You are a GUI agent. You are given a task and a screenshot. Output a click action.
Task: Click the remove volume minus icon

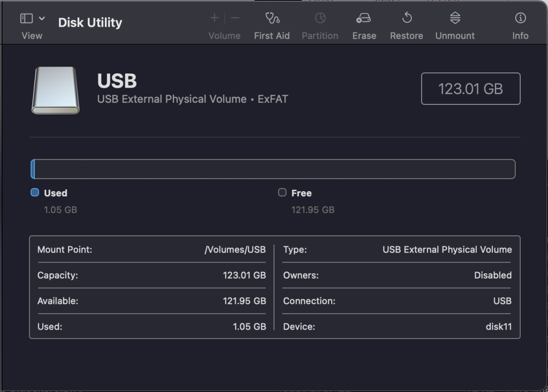click(x=235, y=19)
